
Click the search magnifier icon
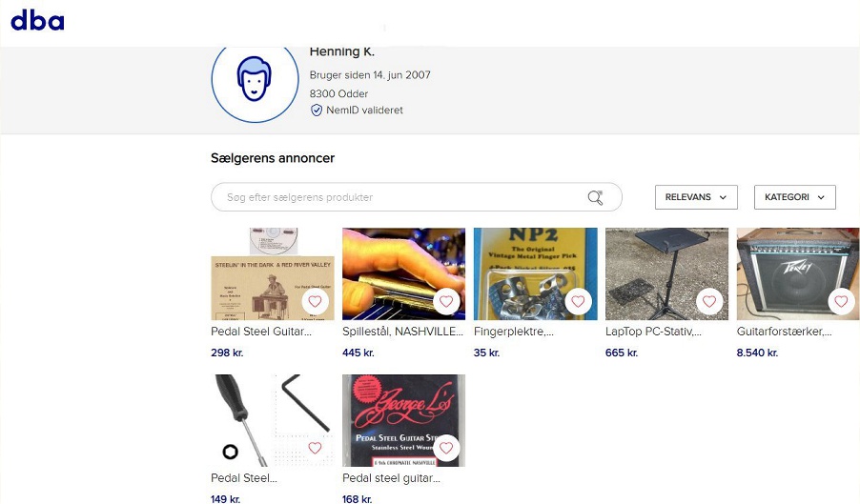(595, 197)
